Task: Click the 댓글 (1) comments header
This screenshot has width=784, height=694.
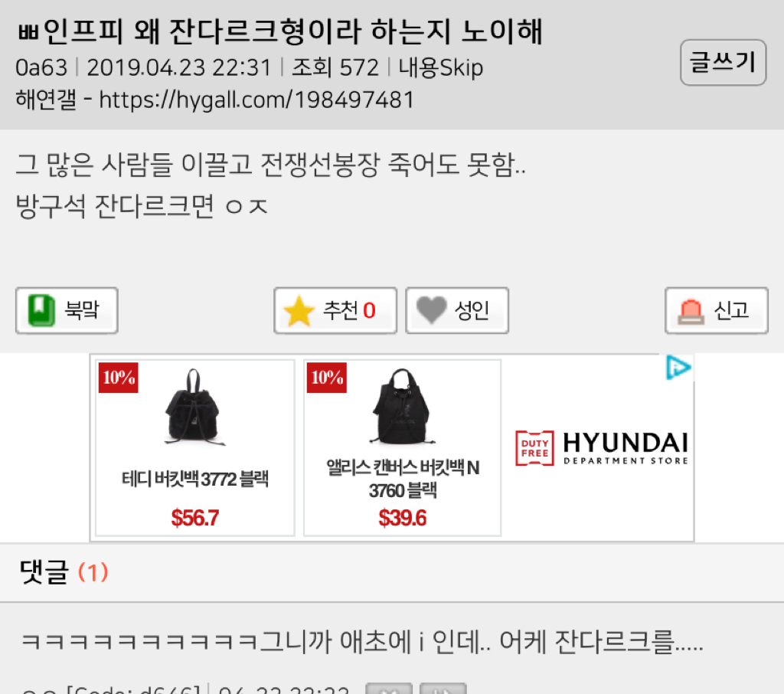Action: (x=64, y=572)
